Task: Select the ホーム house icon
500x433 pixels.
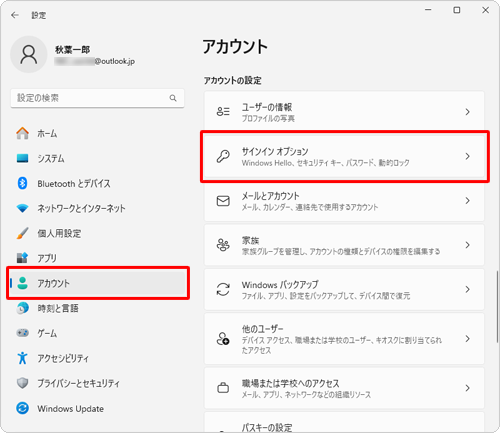Action: pyautogui.click(x=22, y=133)
